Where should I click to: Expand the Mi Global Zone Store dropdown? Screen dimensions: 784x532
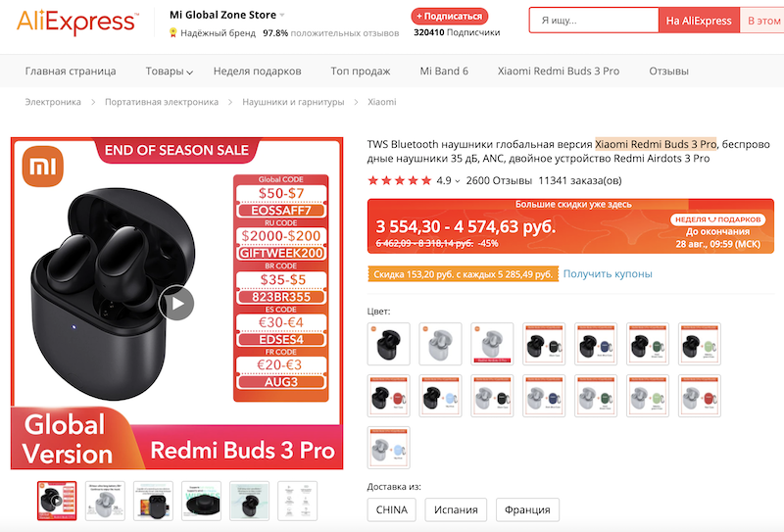point(282,15)
